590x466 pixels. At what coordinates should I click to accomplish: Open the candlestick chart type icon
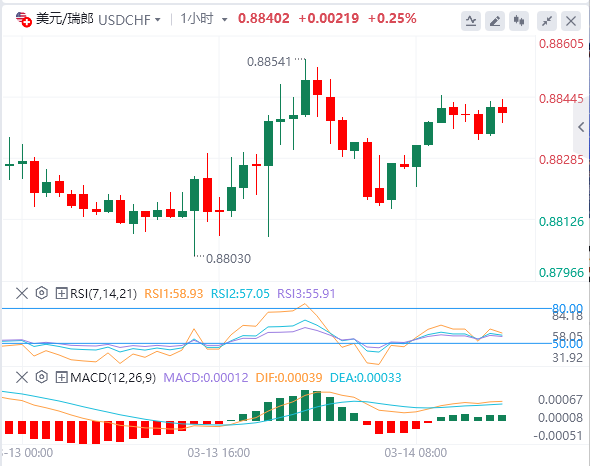[x=519, y=21]
